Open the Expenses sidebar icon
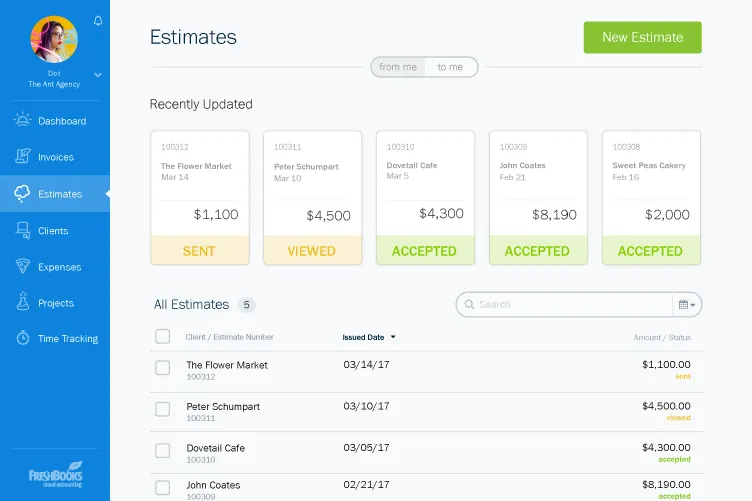 click(x=23, y=267)
